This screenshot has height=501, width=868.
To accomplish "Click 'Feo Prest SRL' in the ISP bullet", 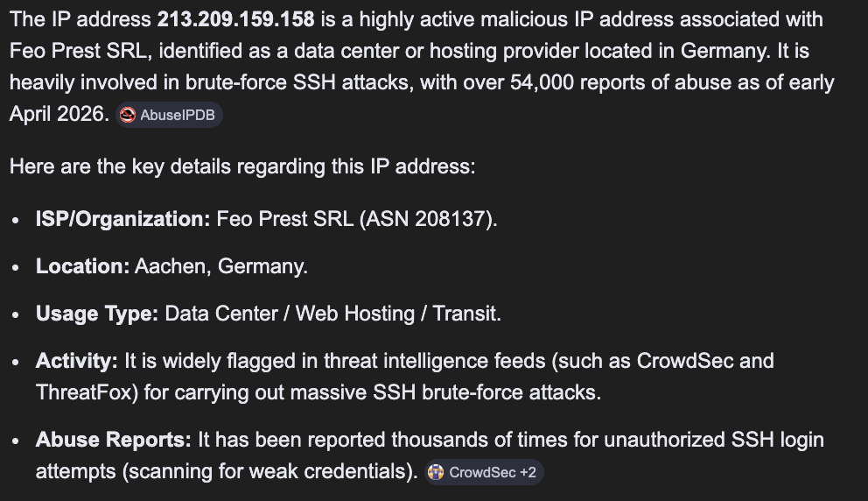I will (285, 219).
